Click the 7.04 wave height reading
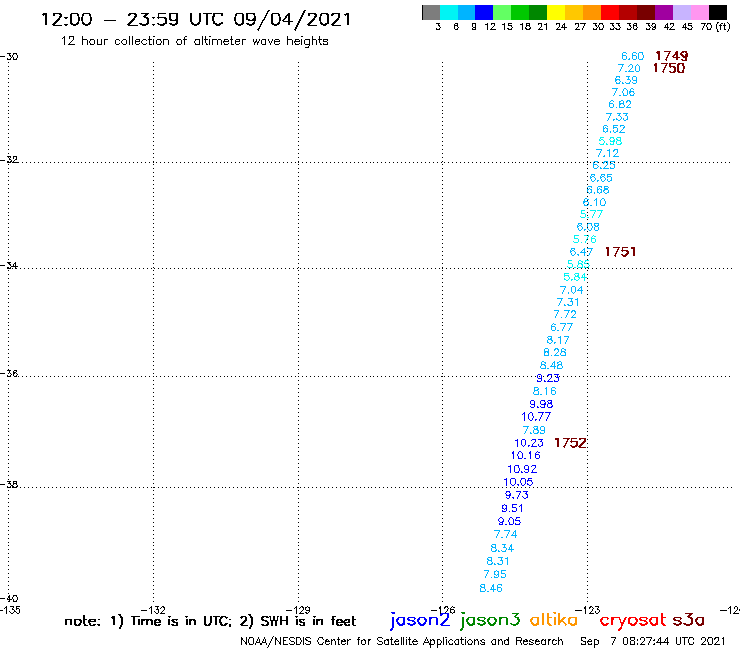Screen dimensions: 740x650 coord(572,290)
